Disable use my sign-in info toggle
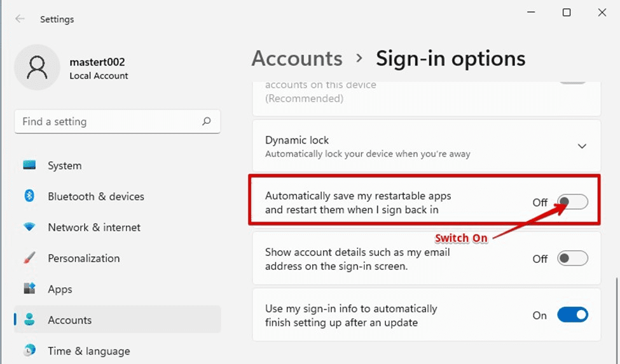Screen dimensions: 620x364 pos(572,315)
